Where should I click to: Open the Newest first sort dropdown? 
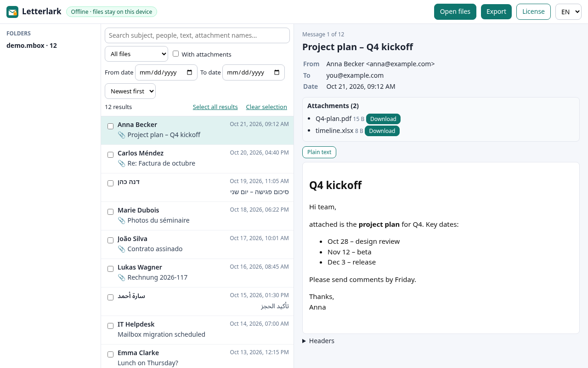[130, 91]
